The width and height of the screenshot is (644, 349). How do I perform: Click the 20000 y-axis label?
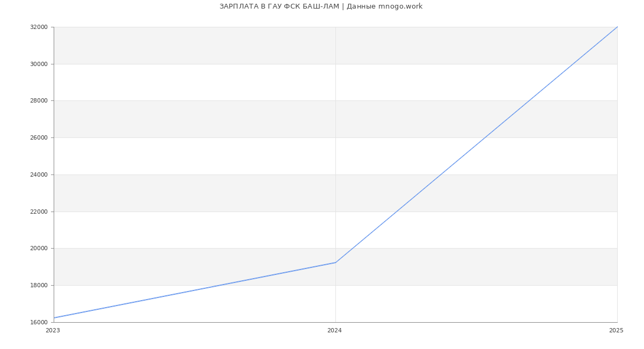click(x=39, y=248)
